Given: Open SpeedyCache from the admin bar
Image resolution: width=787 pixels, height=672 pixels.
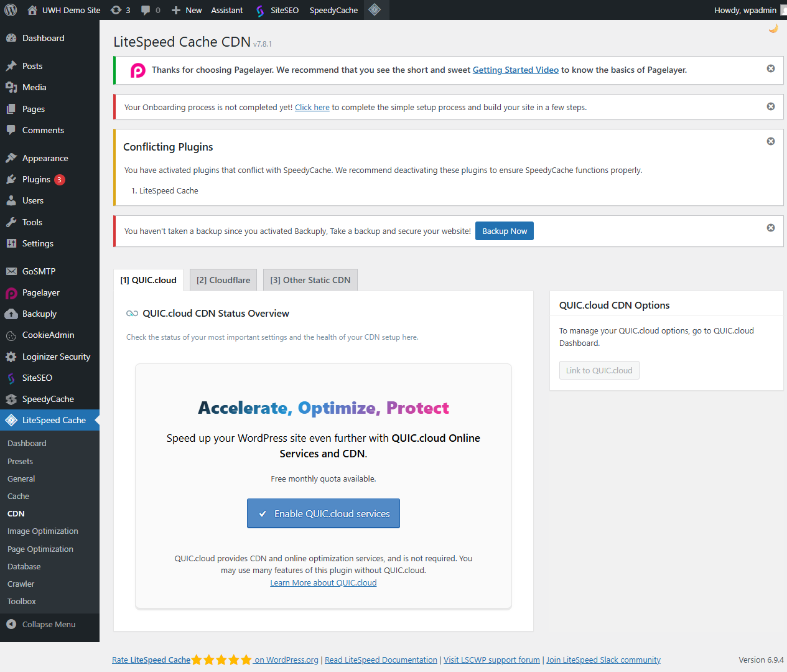Looking at the screenshot, I should [x=333, y=10].
